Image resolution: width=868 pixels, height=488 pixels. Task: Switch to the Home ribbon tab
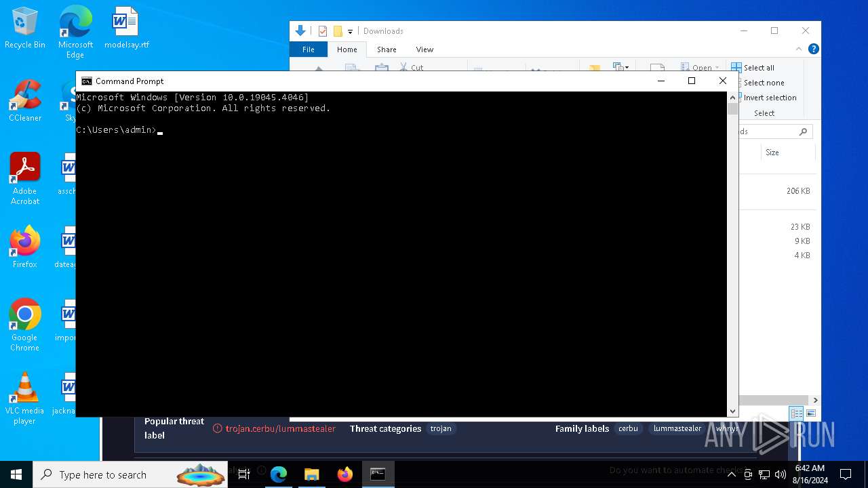[x=347, y=49]
